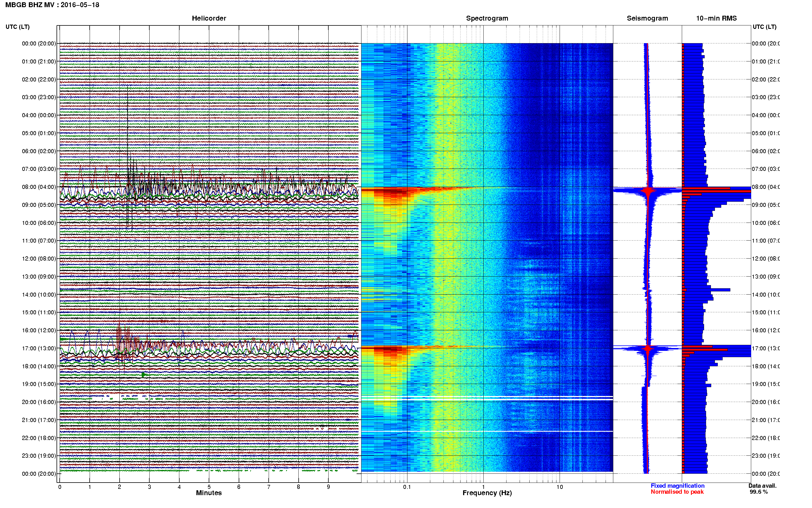812x508 pixels.
Task: Click the left time label '07:00 (03:00)'
Action: coord(39,169)
